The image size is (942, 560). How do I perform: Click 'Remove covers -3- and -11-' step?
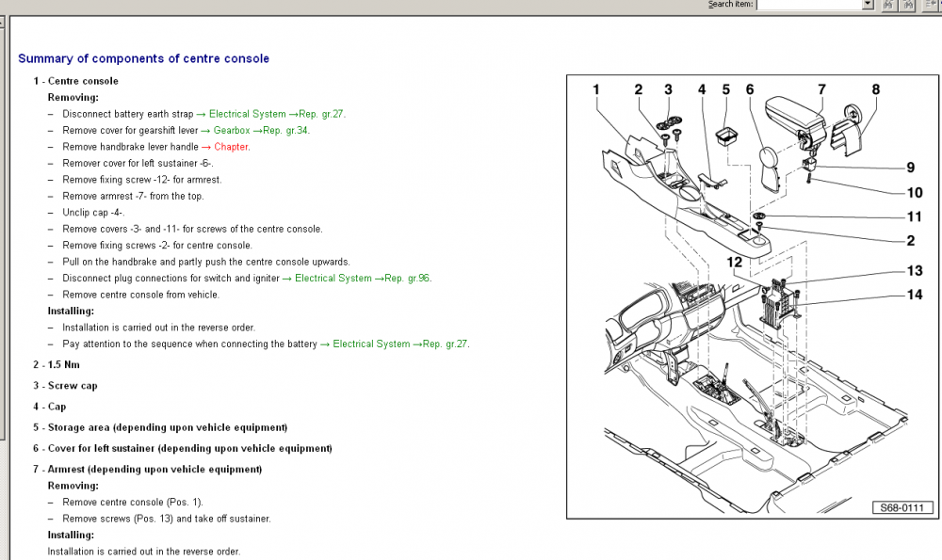192,229
